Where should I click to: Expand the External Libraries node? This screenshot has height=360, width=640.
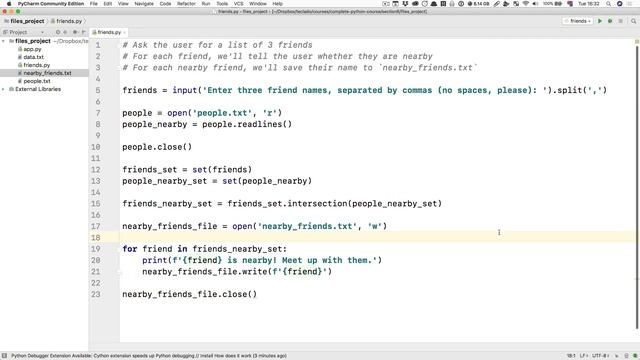click(4, 89)
